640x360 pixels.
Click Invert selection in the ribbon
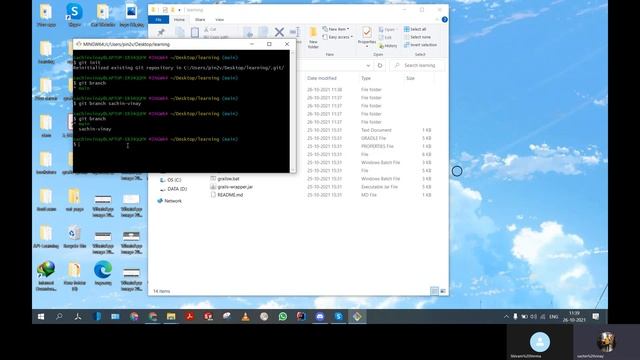click(420, 44)
